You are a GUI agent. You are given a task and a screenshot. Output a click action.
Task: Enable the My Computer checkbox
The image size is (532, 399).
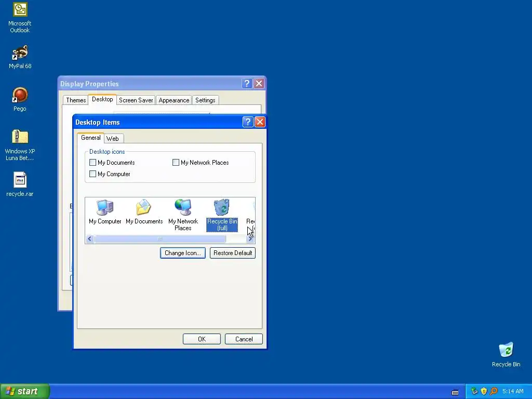92,174
